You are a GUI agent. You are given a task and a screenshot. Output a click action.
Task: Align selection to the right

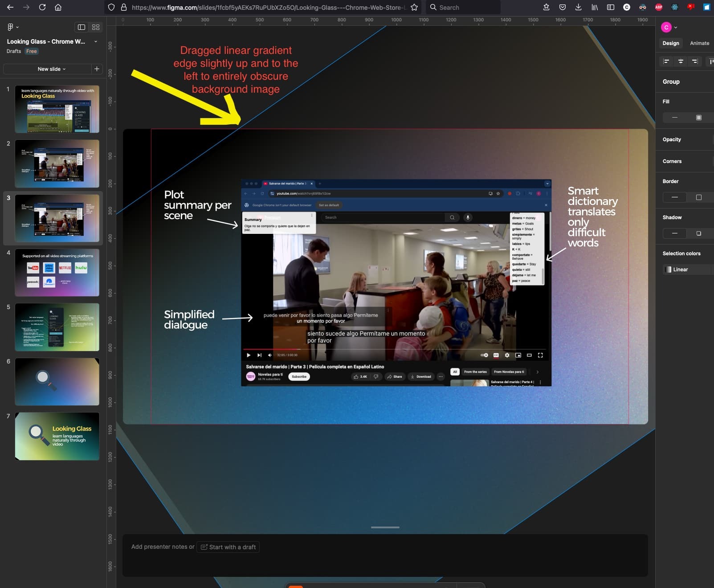pos(695,61)
